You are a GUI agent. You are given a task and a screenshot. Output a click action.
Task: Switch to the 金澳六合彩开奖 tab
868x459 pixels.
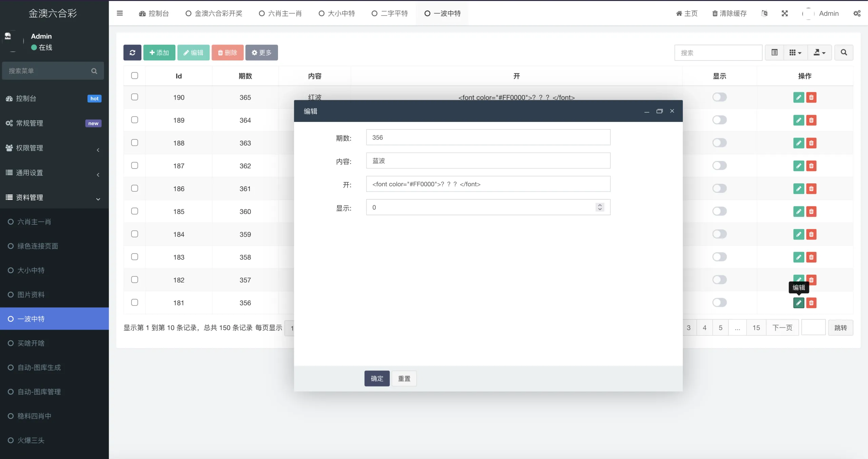[x=214, y=14]
